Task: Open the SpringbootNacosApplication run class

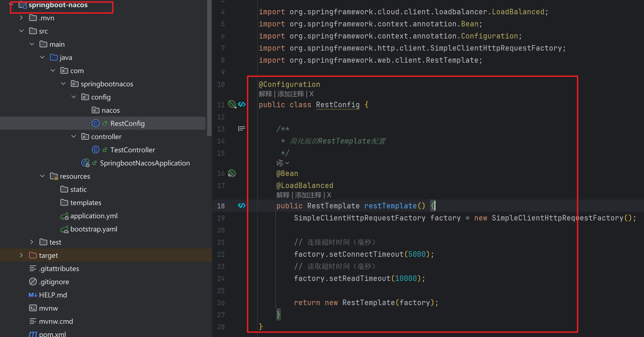Action: [145, 163]
